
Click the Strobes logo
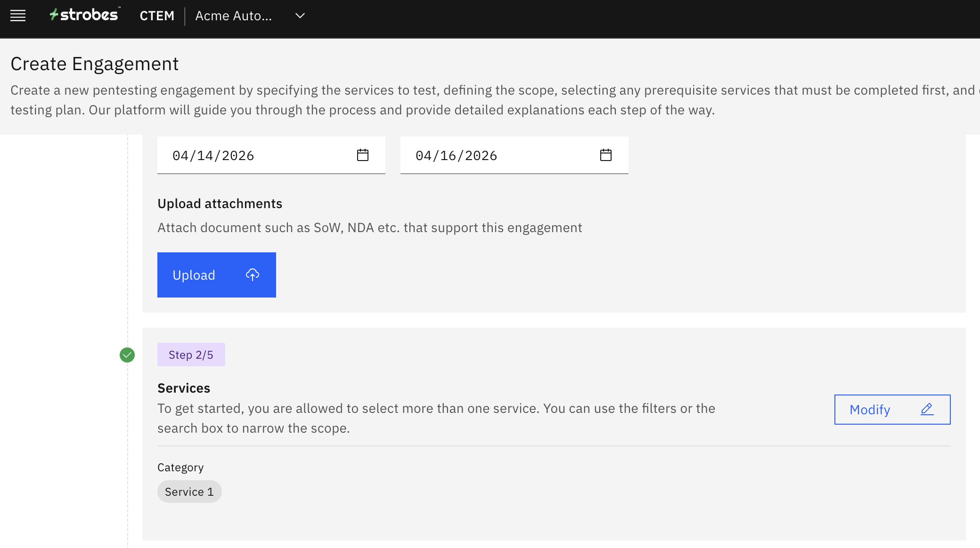click(x=85, y=15)
